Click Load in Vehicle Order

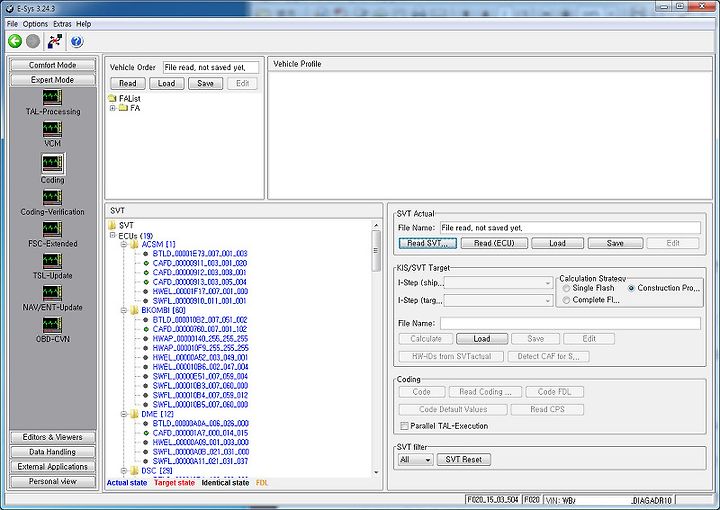pos(167,84)
